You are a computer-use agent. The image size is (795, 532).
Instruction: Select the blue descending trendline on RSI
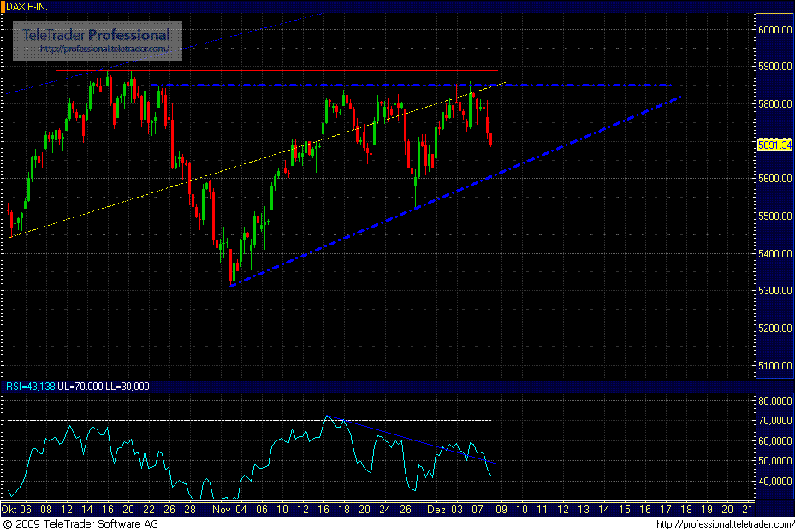[x=412, y=440]
